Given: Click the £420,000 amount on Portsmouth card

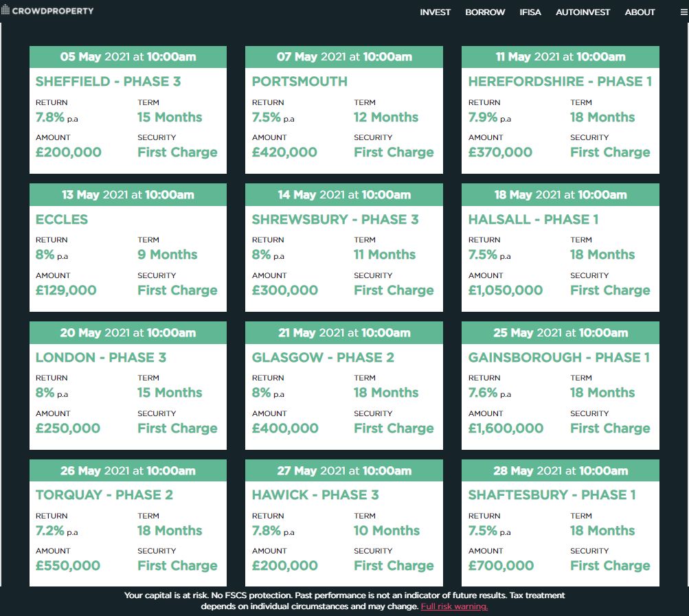Looking at the screenshot, I should click(284, 152).
